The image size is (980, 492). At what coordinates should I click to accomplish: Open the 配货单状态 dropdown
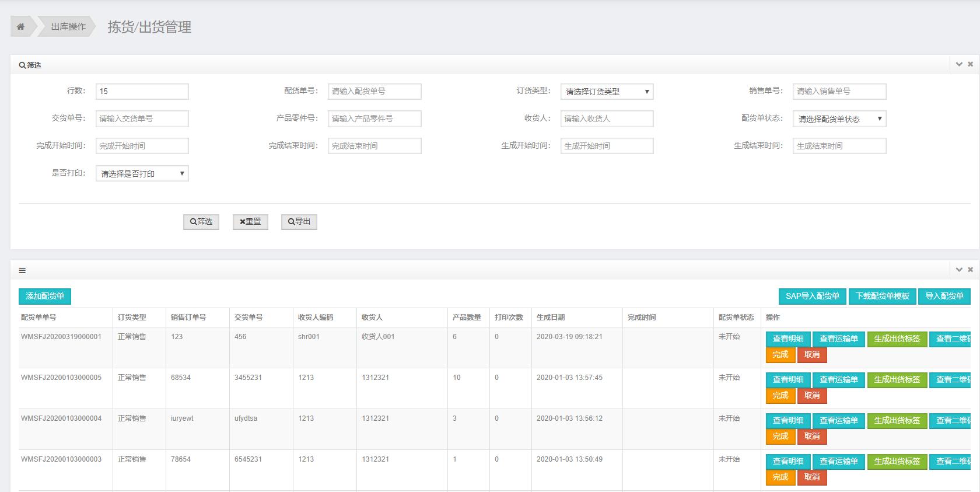tap(839, 119)
